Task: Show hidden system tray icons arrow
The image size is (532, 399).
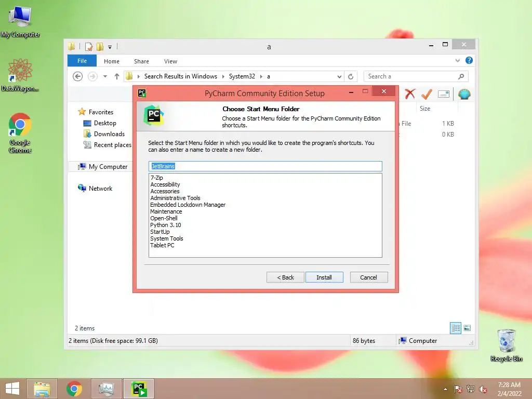Action: tap(445, 389)
